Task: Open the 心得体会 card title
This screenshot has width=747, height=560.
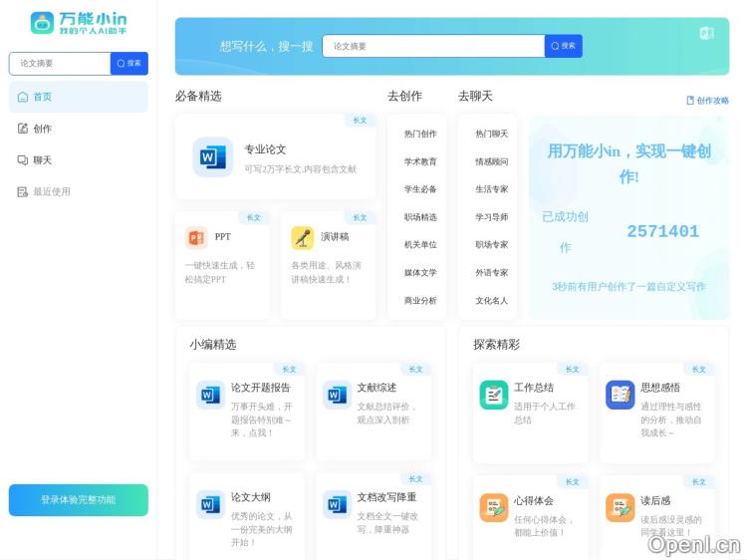Action: pyautogui.click(x=534, y=500)
